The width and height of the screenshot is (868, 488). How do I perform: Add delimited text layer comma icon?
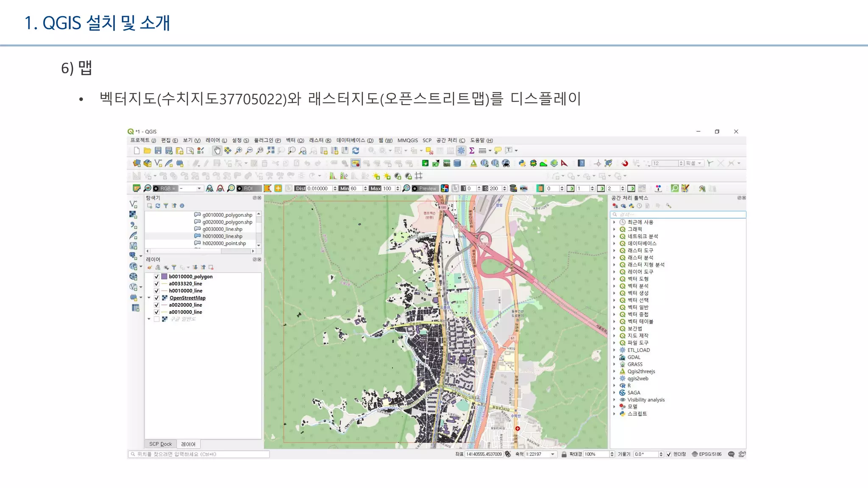click(133, 225)
